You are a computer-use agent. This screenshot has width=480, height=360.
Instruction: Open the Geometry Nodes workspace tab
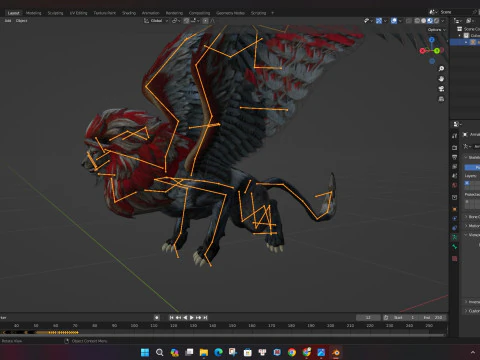pyautogui.click(x=230, y=13)
